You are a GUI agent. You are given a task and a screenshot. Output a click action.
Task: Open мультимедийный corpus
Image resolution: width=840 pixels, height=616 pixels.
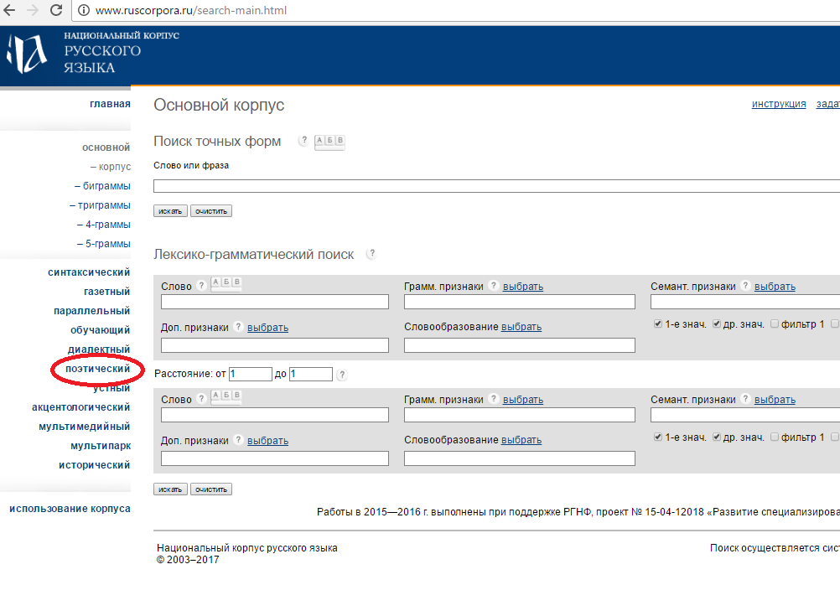(x=84, y=427)
